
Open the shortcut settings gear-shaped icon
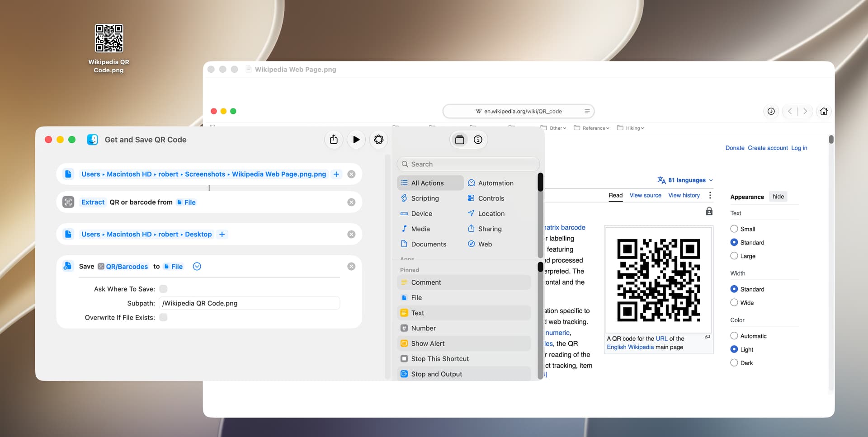pyautogui.click(x=379, y=140)
